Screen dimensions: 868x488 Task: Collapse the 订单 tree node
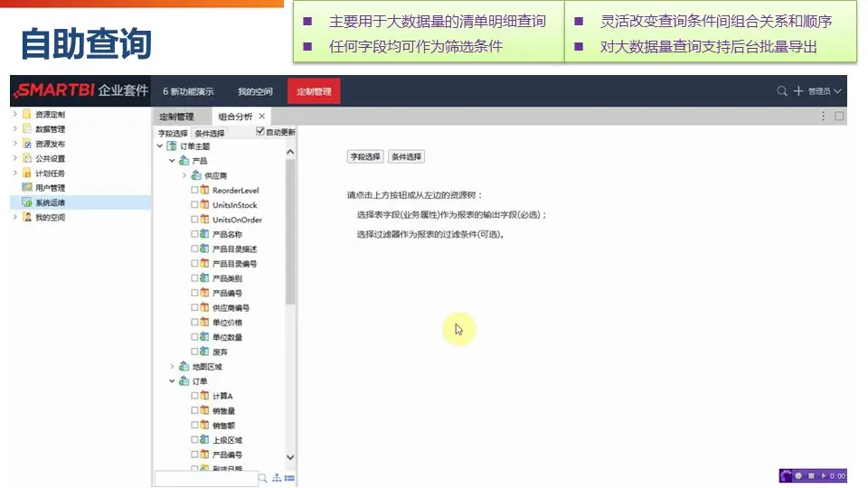pos(172,381)
